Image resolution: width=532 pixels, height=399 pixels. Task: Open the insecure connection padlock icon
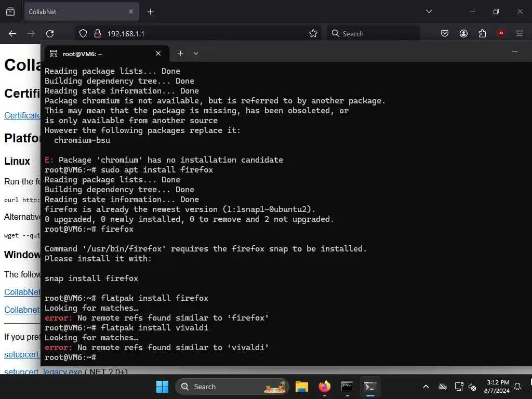tap(97, 34)
